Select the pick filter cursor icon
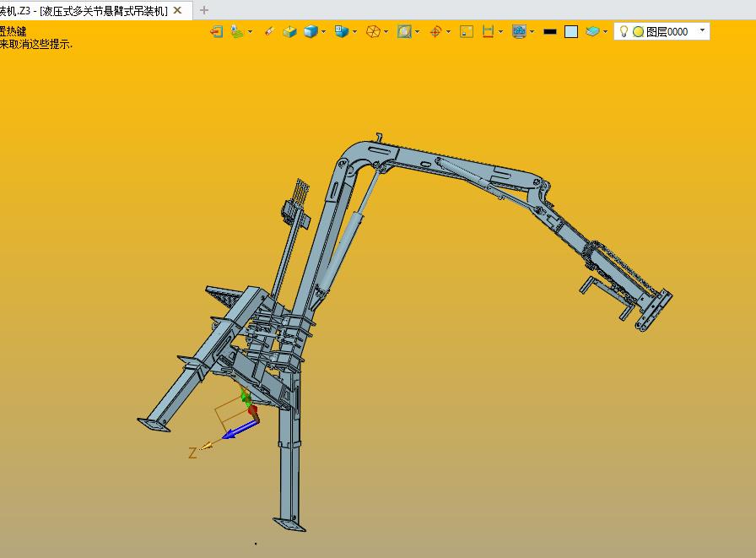Viewport: 756px width, 558px height. point(236,32)
